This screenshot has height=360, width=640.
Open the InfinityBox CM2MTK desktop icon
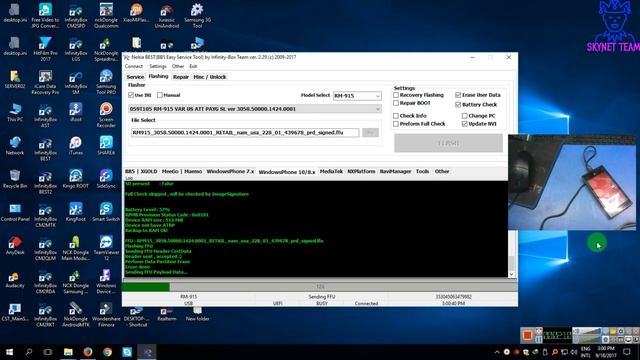click(x=45, y=215)
